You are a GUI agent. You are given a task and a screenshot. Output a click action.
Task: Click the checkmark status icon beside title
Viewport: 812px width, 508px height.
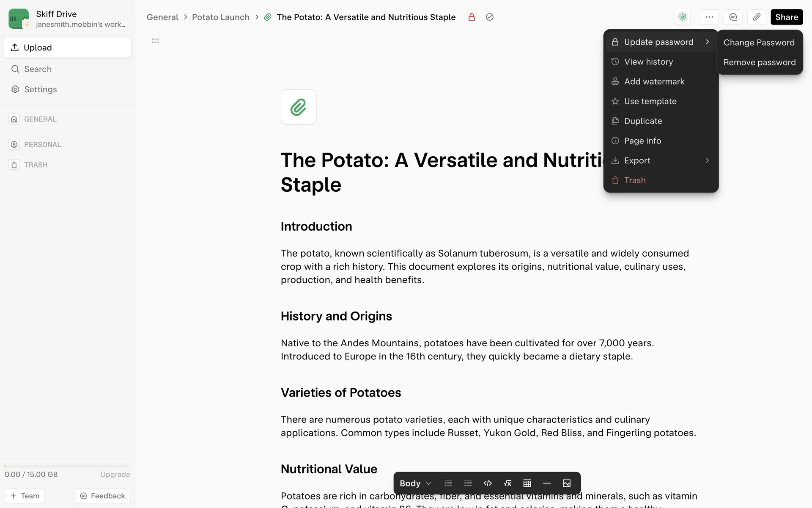click(x=490, y=17)
